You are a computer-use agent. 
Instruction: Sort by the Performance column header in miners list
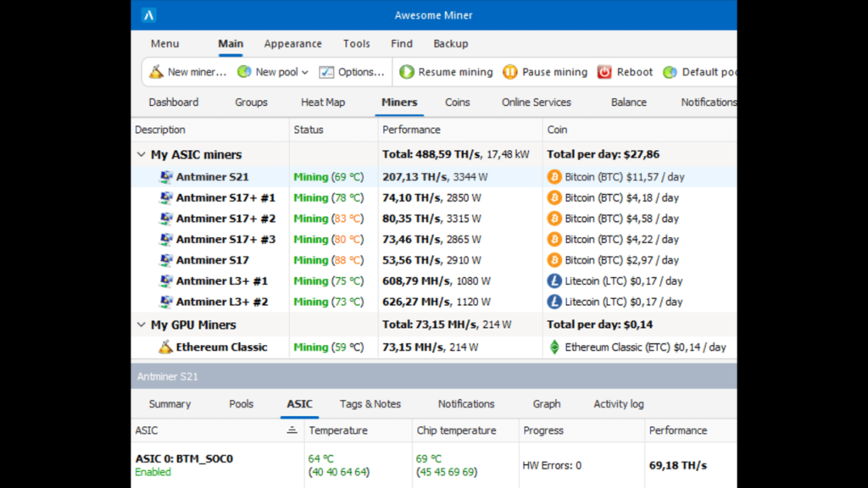coord(460,130)
